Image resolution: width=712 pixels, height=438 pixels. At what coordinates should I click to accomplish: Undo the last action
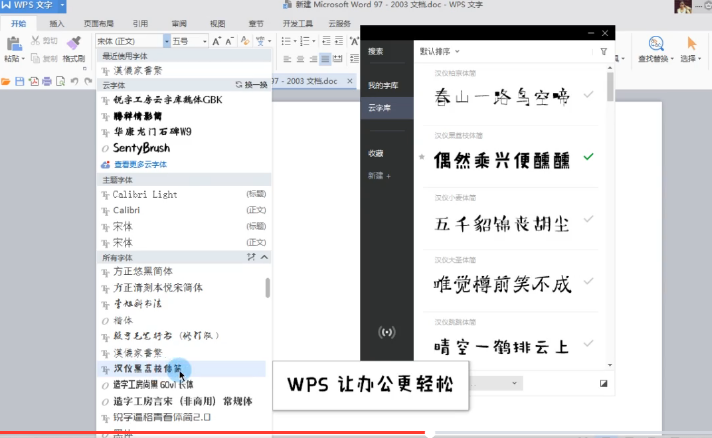click(x=74, y=82)
